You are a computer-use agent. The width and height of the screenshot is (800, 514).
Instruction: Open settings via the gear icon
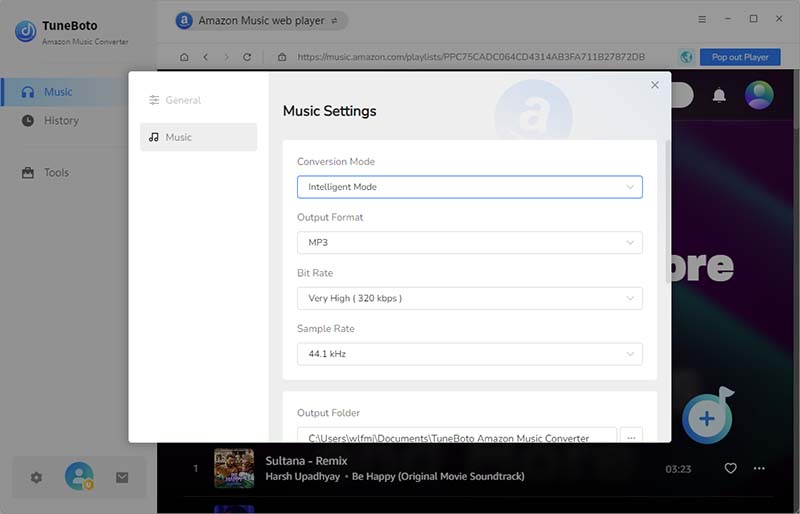click(x=37, y=478)
